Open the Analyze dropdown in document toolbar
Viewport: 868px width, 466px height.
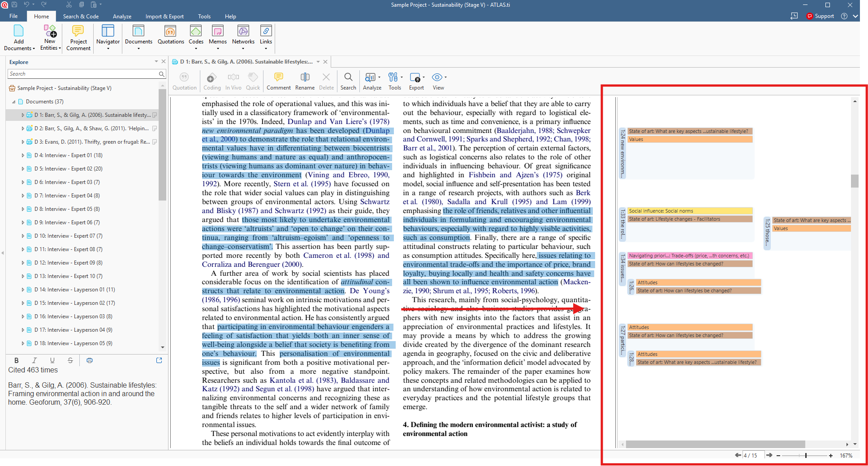tap(372, 81)
